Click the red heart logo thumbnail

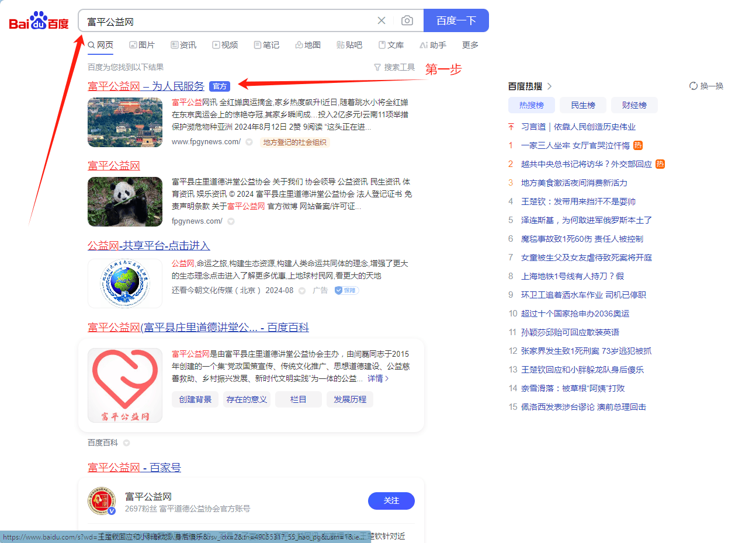point(125,385)
